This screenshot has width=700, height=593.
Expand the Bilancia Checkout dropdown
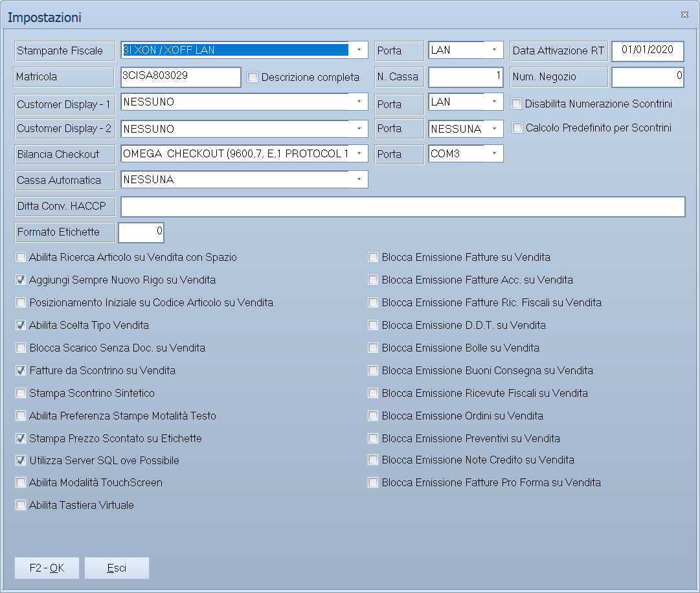click(x=359, y=153)
